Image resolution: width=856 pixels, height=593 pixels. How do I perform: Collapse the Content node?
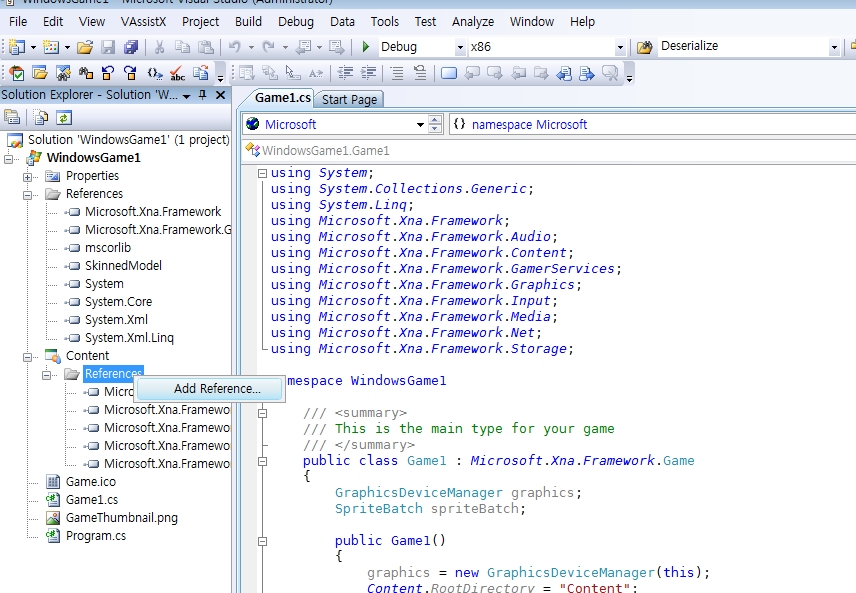coord(27,357)
